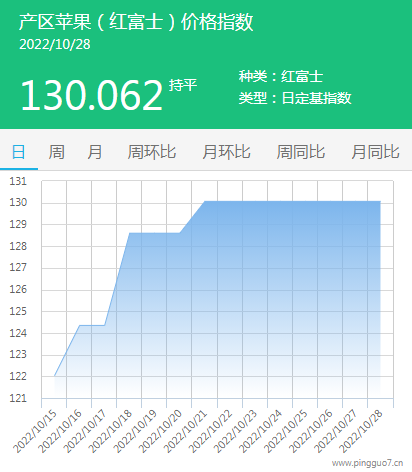
Task: Select the 日 daily tab
Action: (19, 152)
